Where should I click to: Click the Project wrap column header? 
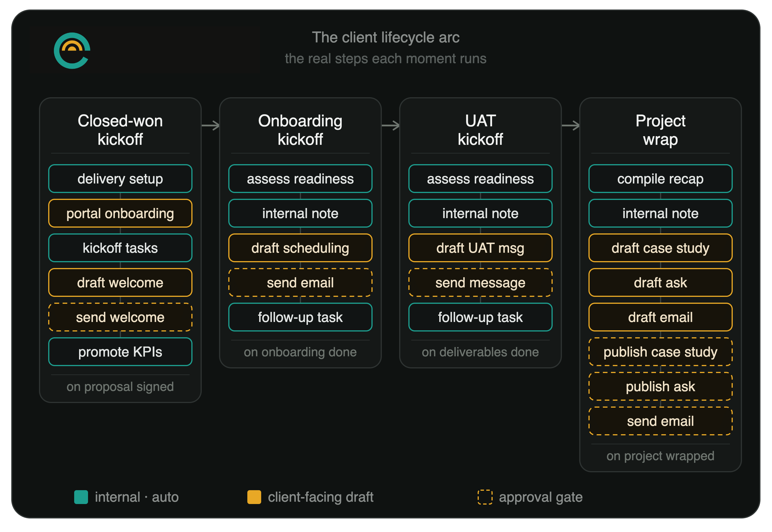660,130
